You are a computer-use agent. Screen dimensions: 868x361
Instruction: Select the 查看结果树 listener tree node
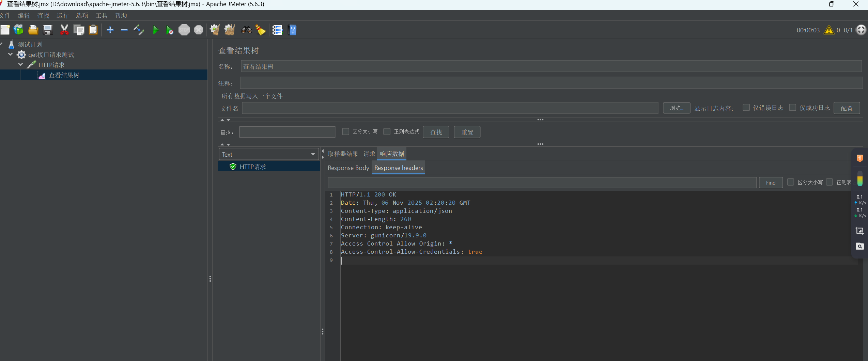pos(64,75)
